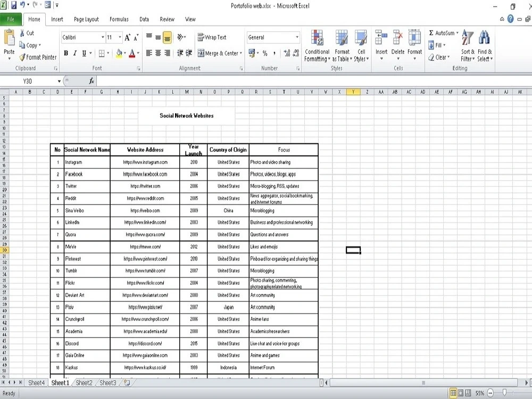
Task: Click Merge & Center button
Action: [218, 53]
